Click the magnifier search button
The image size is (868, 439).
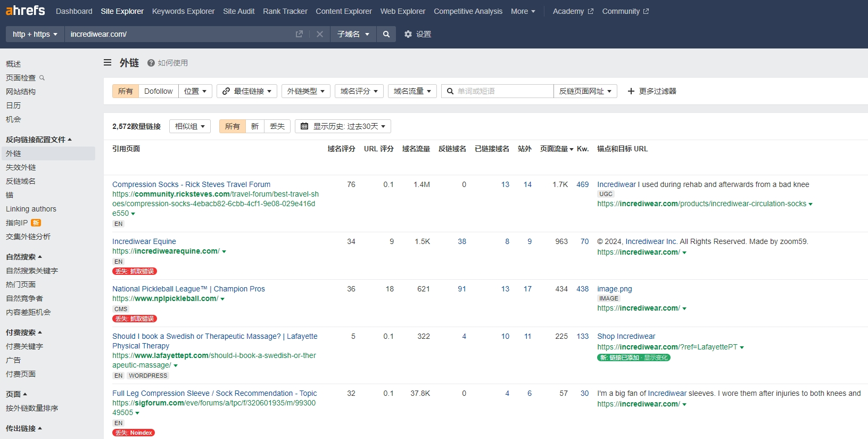pos(386,34)
